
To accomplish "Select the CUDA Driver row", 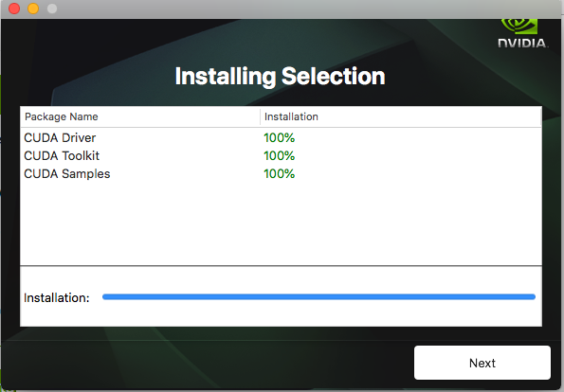I will (x=281, y=137).
